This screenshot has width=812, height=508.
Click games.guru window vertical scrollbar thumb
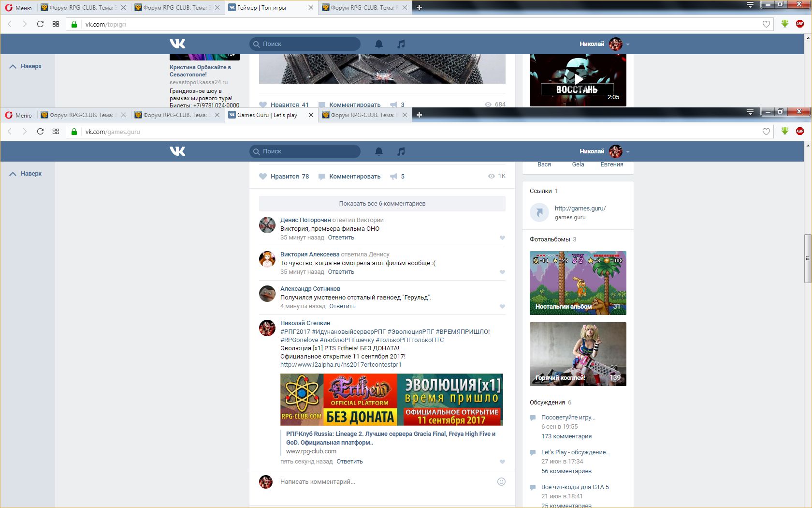coord(808,258)
